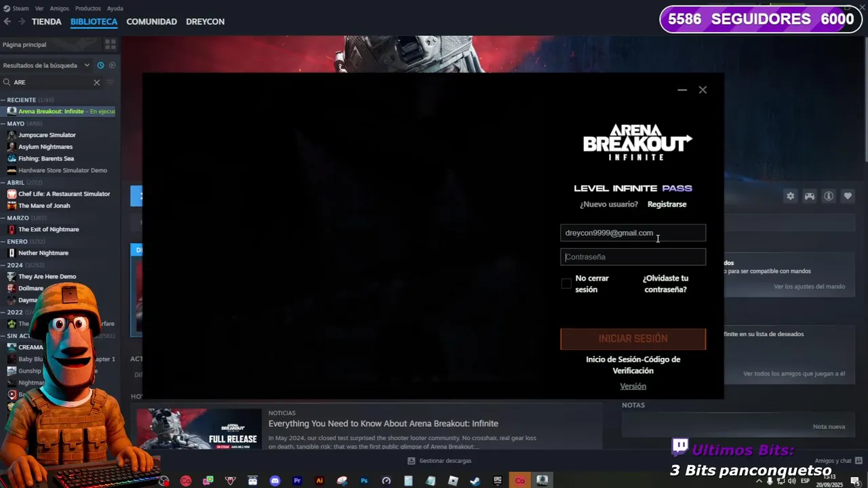Open the BIBLIOTECA tab
Image resolution: width=868 pixels, height=488 pixels.
(x=94, y=22)
